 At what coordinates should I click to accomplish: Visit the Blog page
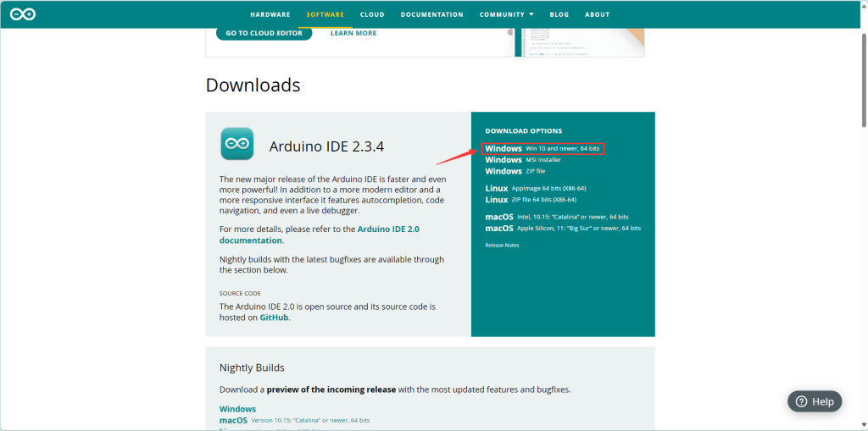click(559, 14)
